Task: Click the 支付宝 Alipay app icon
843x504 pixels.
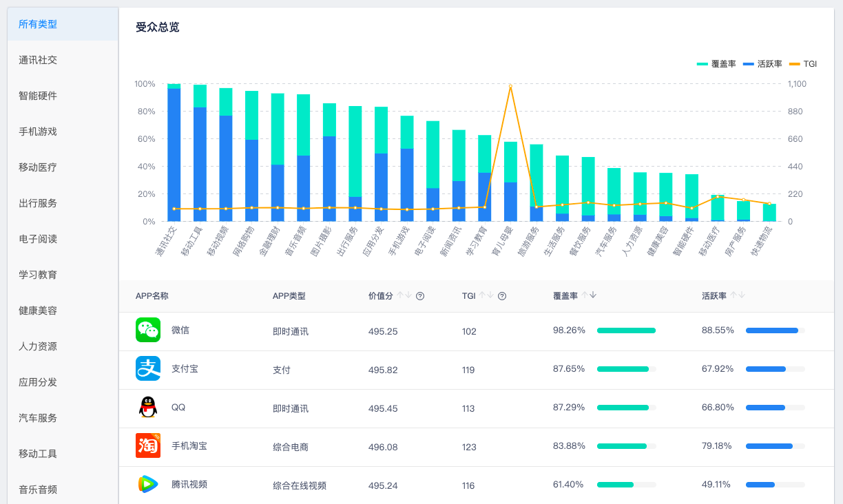Action: (x=148, y=368)
